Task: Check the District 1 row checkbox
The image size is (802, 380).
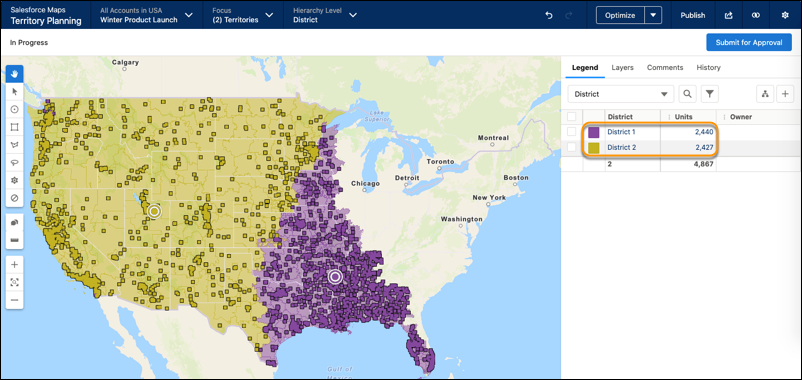Action: pos(572,132)
